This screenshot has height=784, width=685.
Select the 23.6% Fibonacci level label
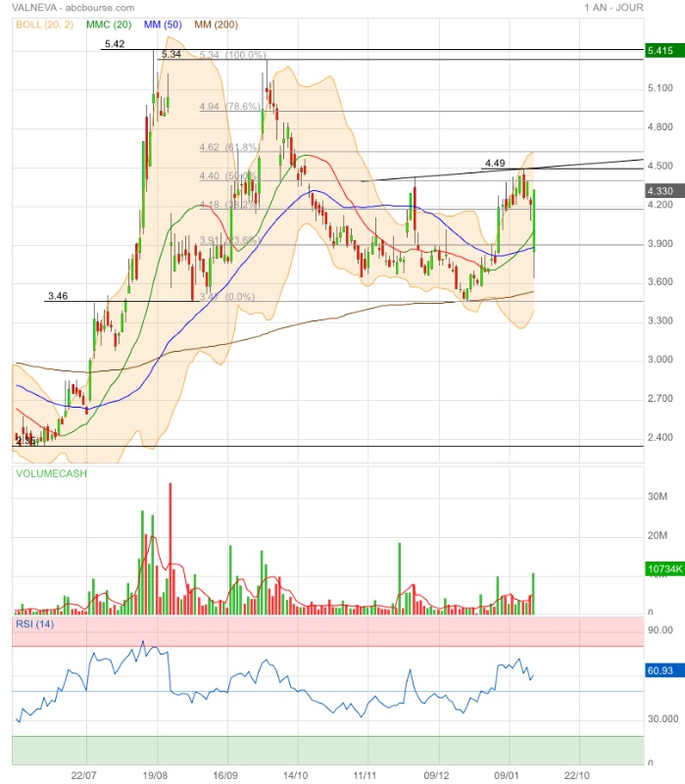point(229,240)
